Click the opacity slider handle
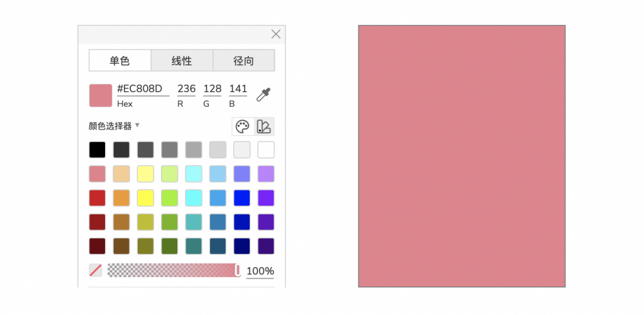 pos(238,270)
